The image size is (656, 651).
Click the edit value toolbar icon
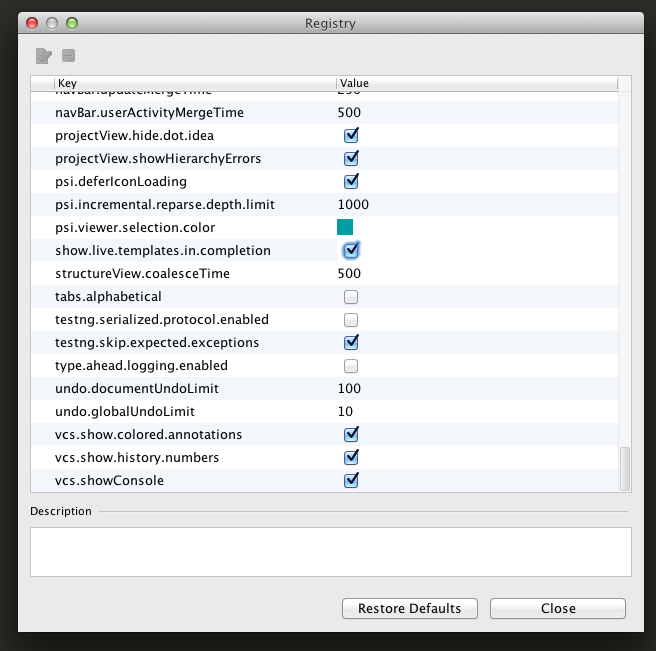44,56
